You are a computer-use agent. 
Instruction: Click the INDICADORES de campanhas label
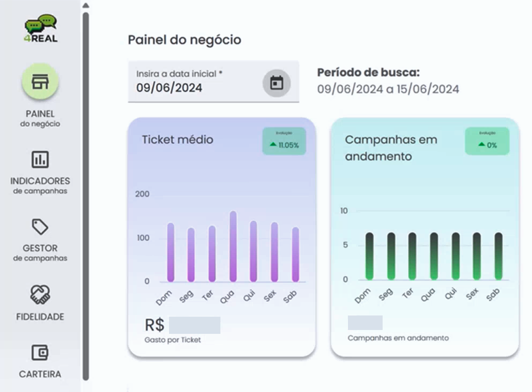coord(40,185)
